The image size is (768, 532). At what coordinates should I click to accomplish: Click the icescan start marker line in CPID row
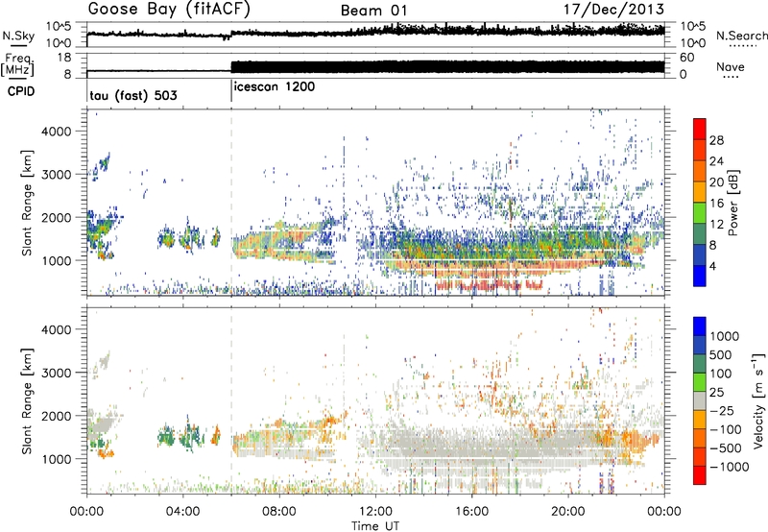231,91
